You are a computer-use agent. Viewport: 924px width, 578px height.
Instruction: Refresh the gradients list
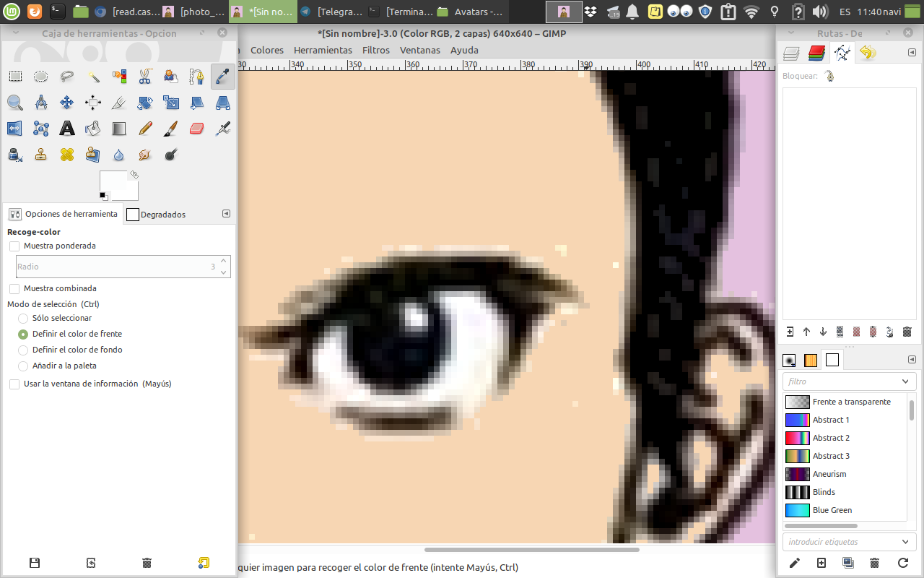click(x=903, y=563)
